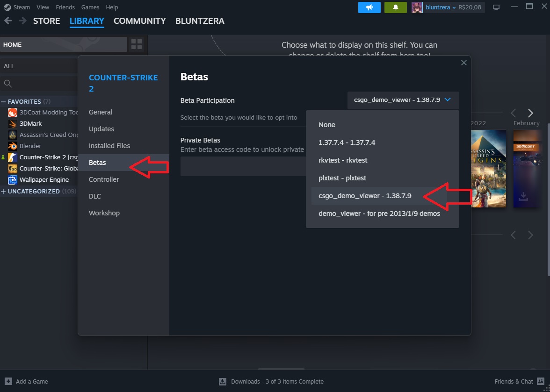This screenshot has width=550, height=392.
Task: Select 3DCoat Modding Tool icon in favorites
Action: click(x=12, y=113)
